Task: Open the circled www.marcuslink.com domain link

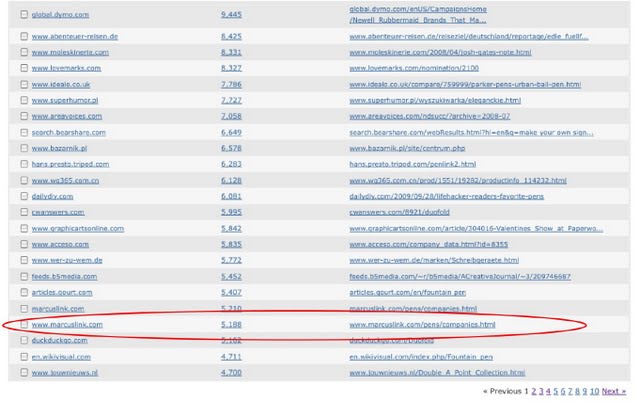Action: click(67, 324)
